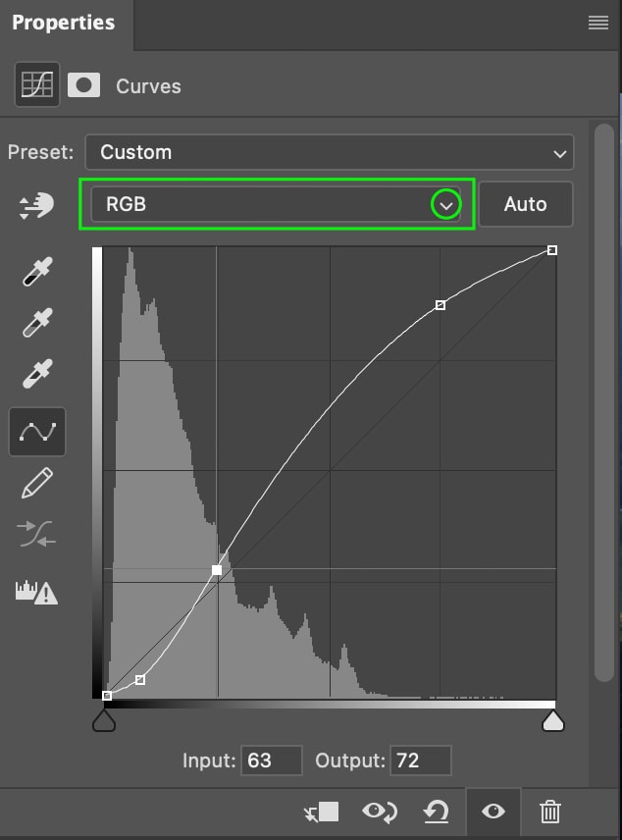Screen dimensions: 622x840
Task: Select the layer mask icon
Action: (x=83, y=85)
